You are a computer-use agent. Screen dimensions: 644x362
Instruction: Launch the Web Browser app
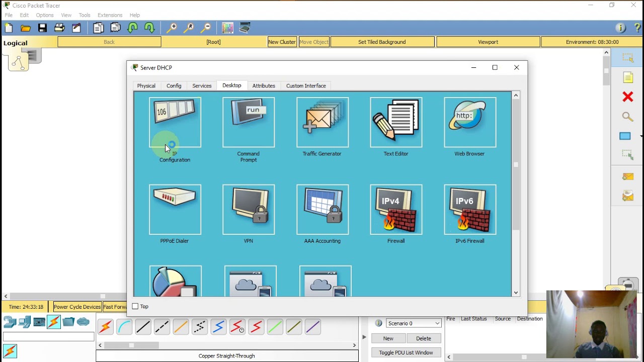point(470,123)
